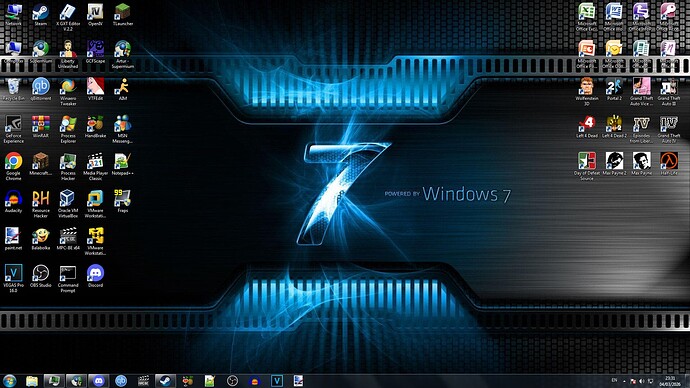Launch the MSN Messenger shortcut
The image size is (690, 388).
[122, 129]
